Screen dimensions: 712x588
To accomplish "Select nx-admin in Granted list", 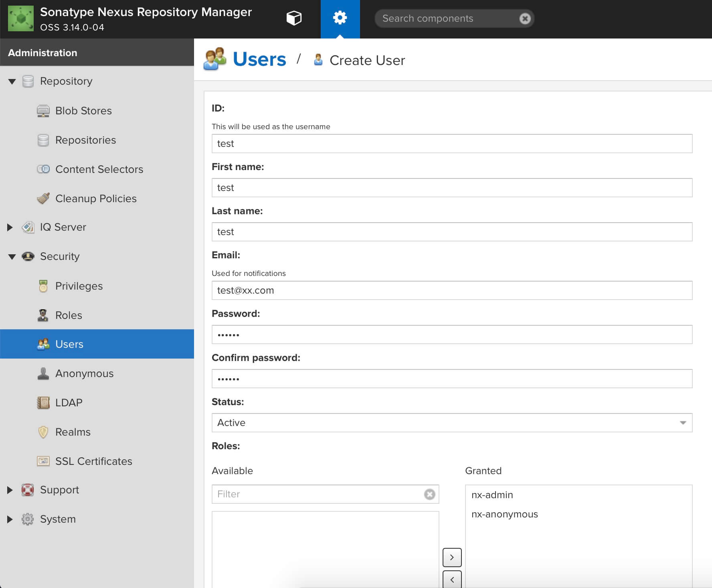I will [492, 495].
